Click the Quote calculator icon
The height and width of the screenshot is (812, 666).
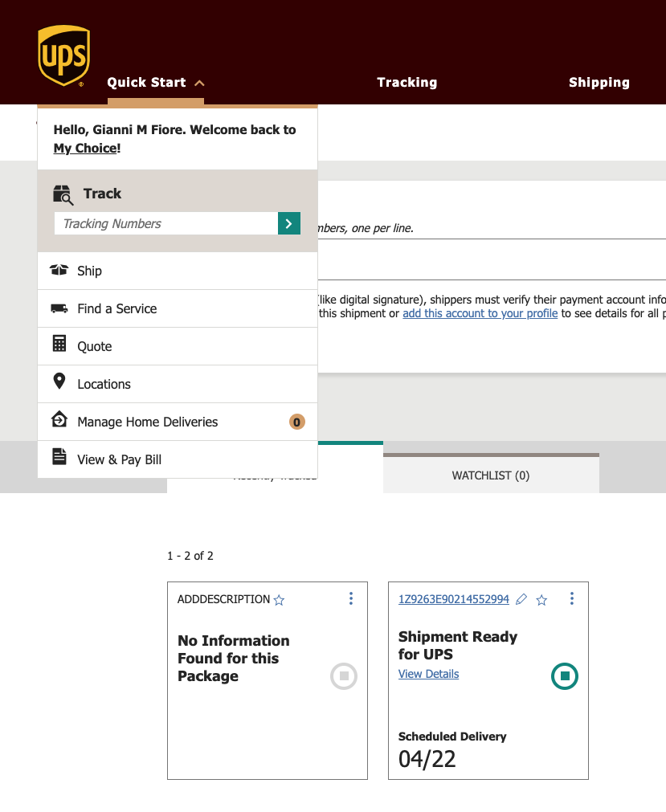coord(59,343)
